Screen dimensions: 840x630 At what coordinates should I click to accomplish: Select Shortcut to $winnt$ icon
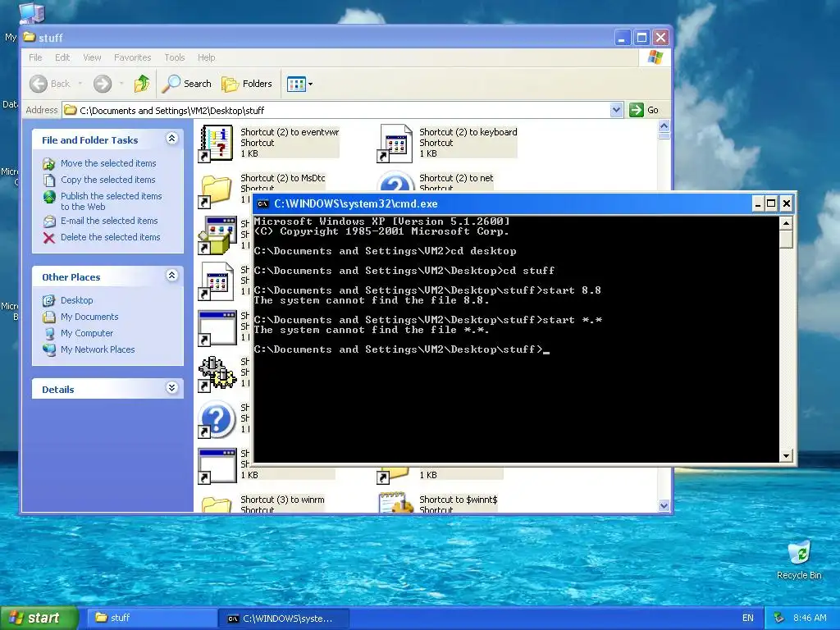[x=396, y=503]
